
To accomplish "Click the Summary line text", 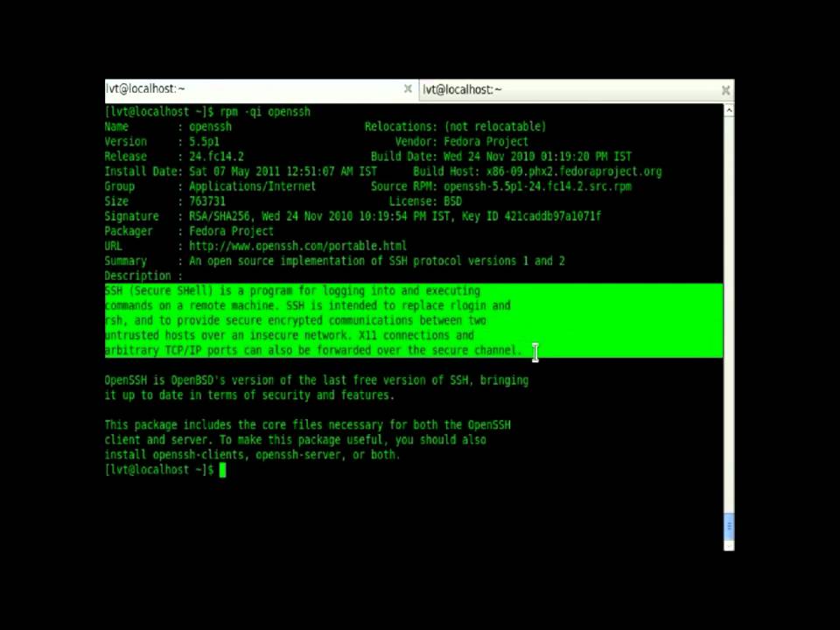I will pyautogui.click(x=376, y=261).
